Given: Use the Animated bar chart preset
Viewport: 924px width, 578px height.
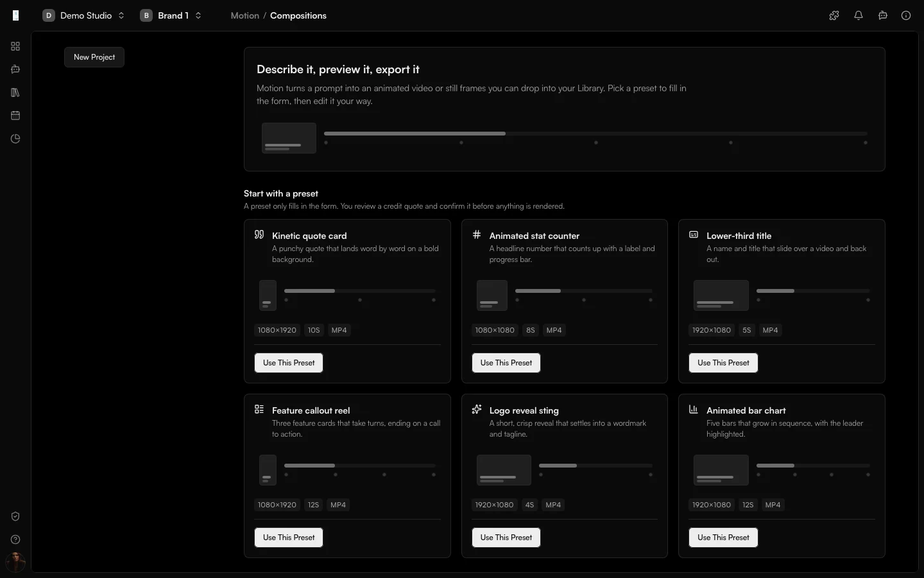Looking at the screenshot, I should coord(723,538).
